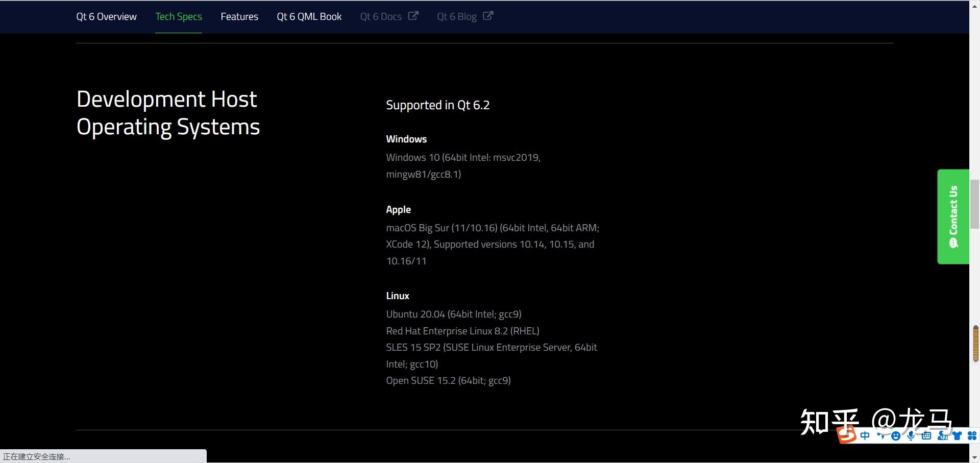Image resolution: width=980 pixels, height=463 pixels.
Task: Click the green Contact Us button
Action: point(953,216)
